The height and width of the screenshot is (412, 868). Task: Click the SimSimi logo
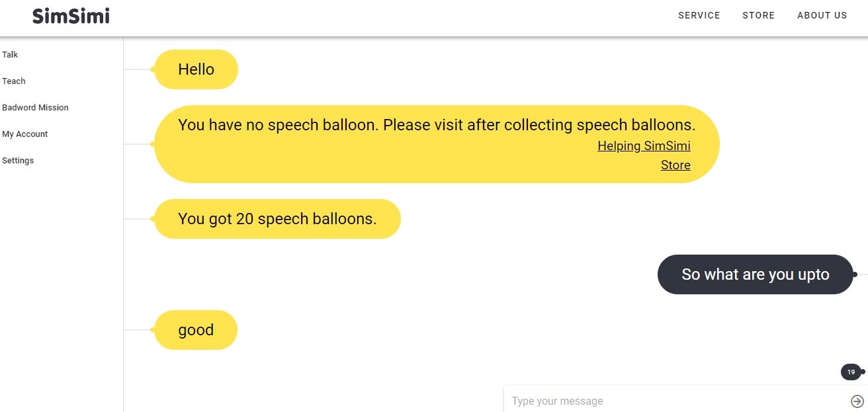point(71,15)
